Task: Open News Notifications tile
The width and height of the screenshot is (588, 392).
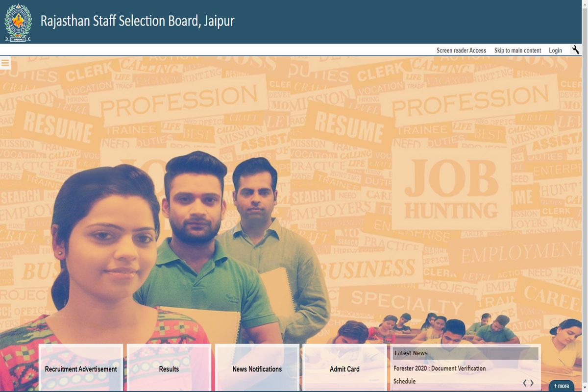Action: coord(257,368)
